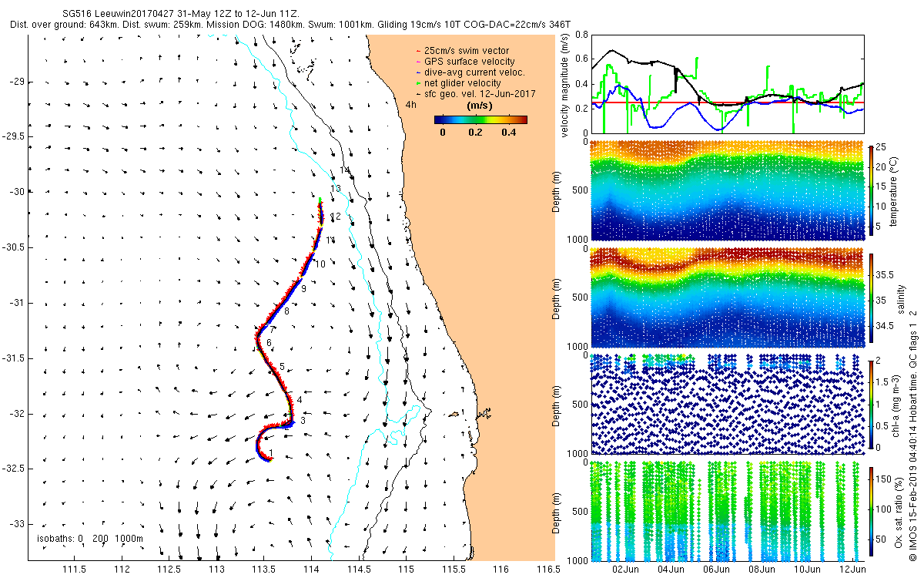Viewport: 924px width, 578px height.
Task: Click the 1.5 tick on the chl-a colorbar
Action: point(884,381)
